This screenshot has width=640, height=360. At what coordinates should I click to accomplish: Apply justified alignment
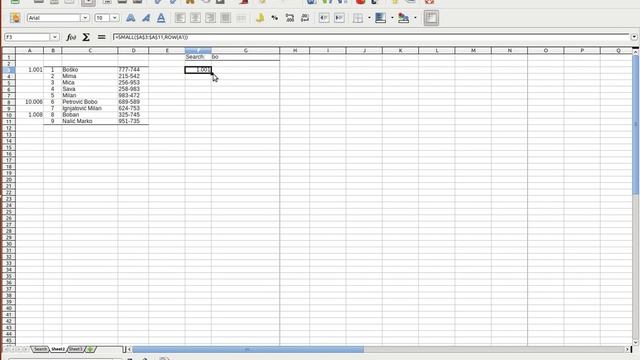click(225, 18)
